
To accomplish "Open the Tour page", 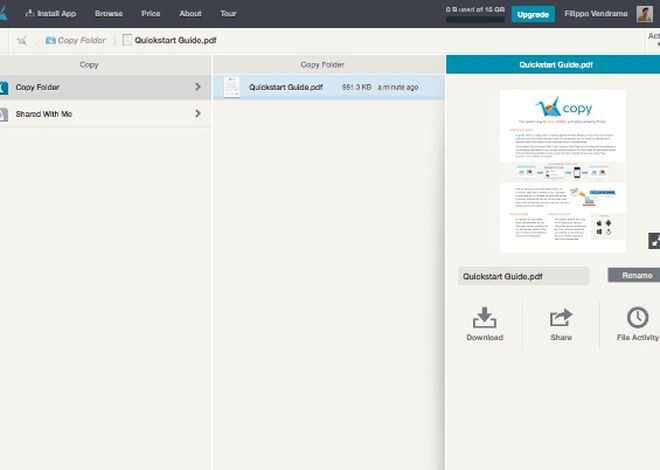I will pos(228,13).
